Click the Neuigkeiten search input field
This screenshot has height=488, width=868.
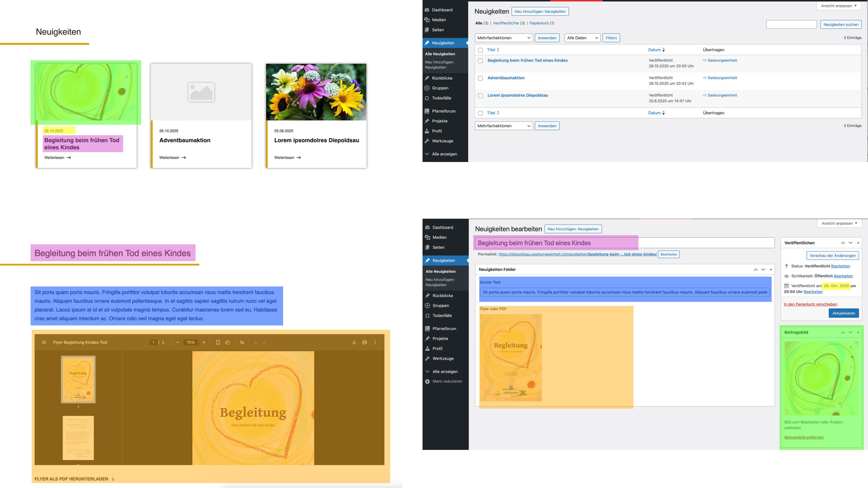(791, 24)
